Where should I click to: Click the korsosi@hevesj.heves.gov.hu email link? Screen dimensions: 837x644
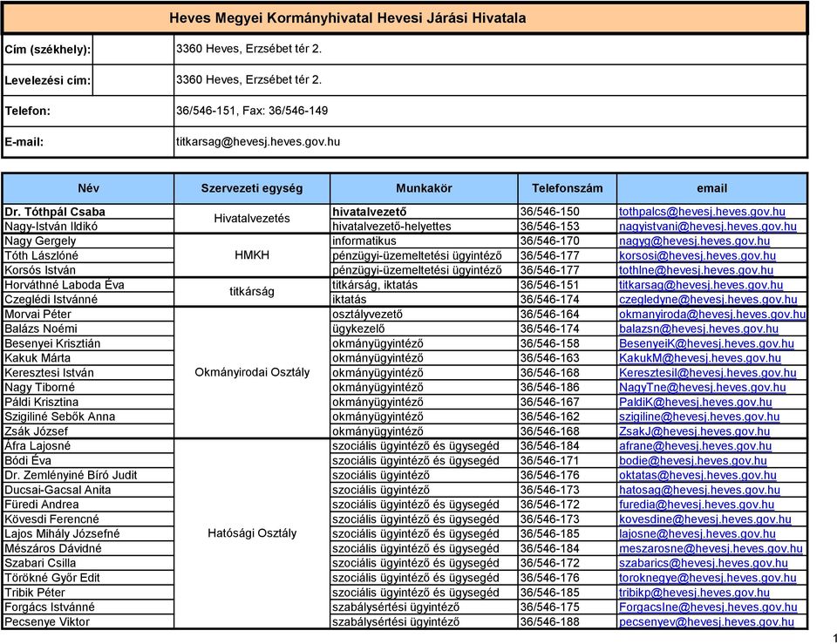pos(697,255)
